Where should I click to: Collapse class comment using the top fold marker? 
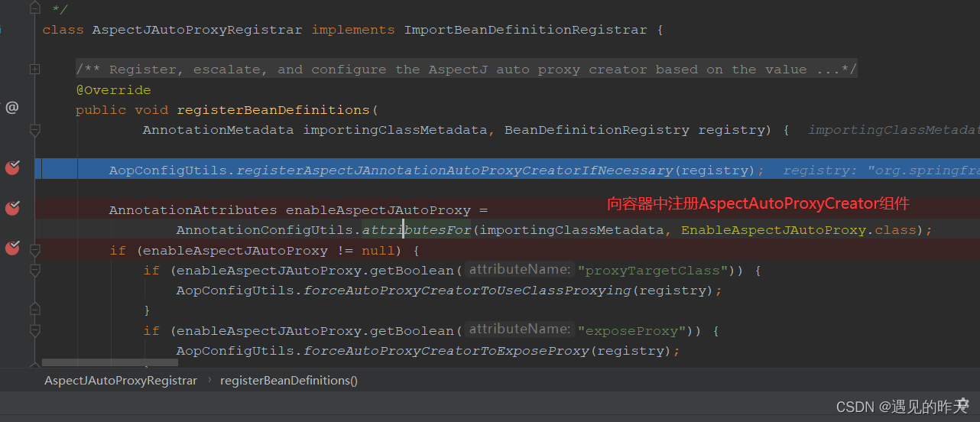tap(34, 8)
